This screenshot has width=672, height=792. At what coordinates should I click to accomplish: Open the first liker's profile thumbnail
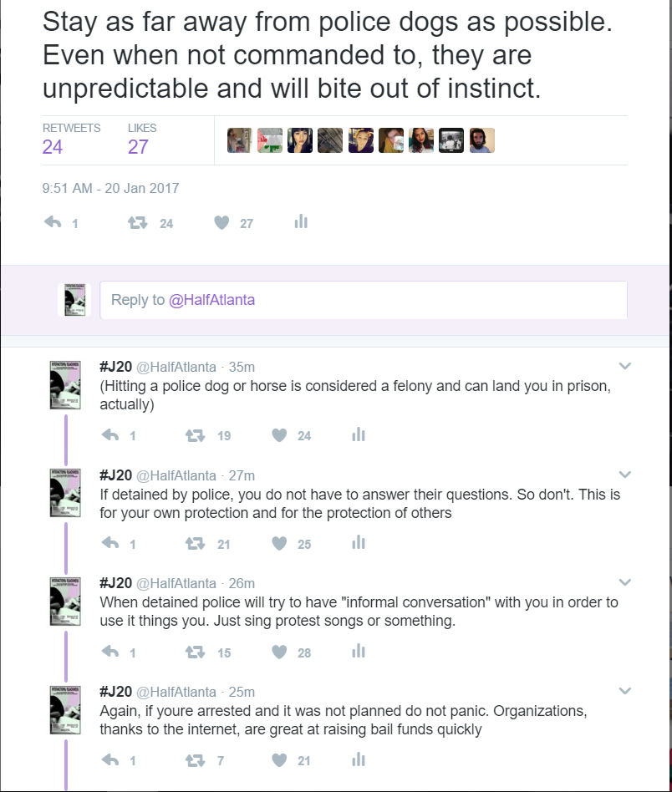pyautogui.click(x=239, y=140)
